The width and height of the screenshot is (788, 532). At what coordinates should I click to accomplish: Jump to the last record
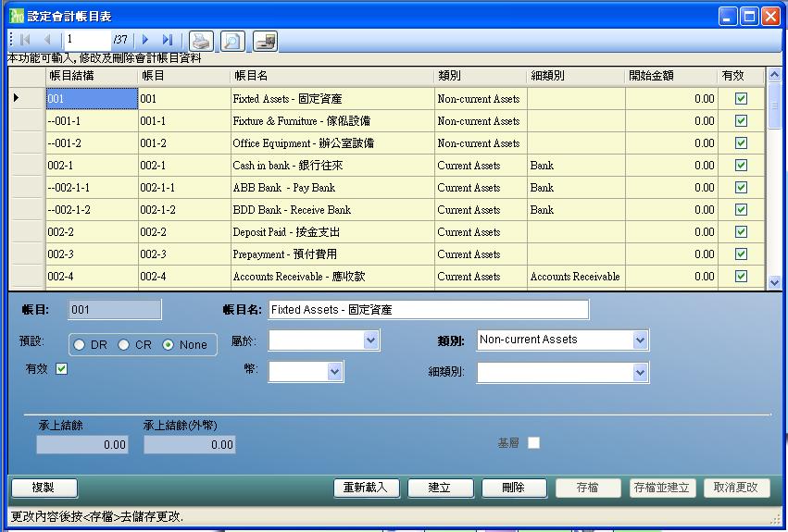(x=168, y=40)
